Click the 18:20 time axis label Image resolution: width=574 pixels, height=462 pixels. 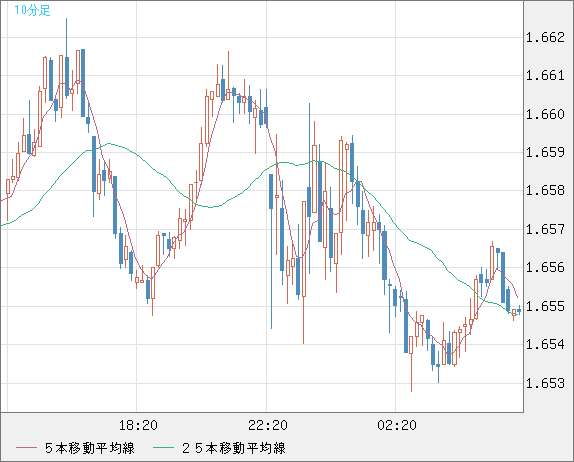(x=138, y=425)
